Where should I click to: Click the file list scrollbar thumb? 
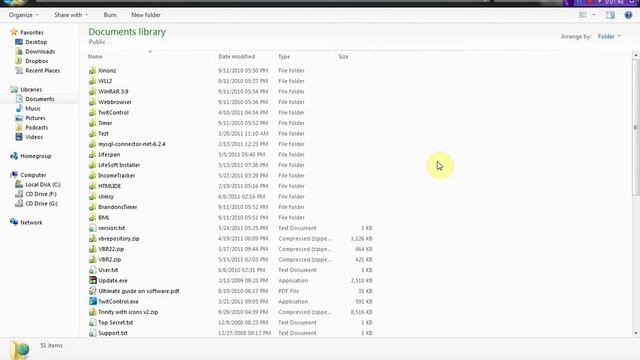(636, 127)
